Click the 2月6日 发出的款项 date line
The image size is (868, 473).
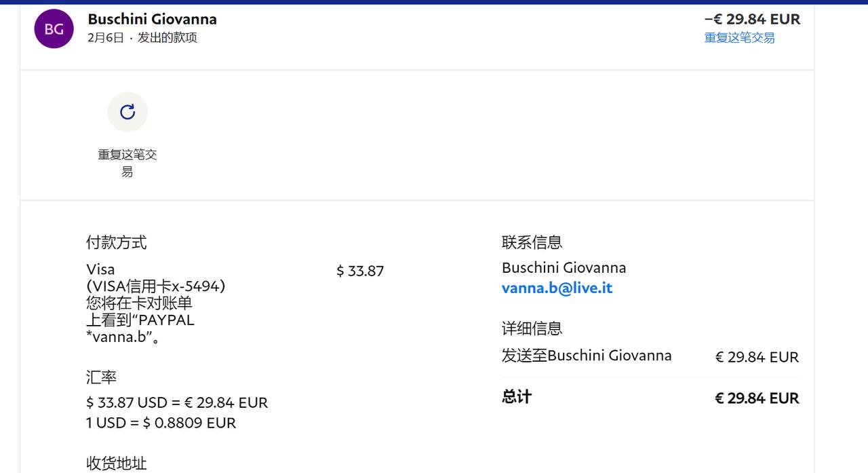pyautogui.click(x=142, y=38)
